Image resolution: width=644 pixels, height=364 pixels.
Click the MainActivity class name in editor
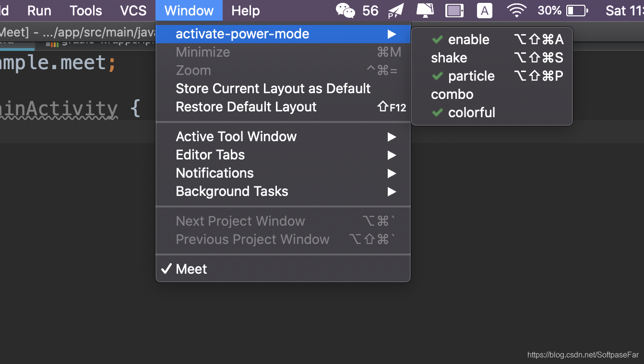pos(59,109)
